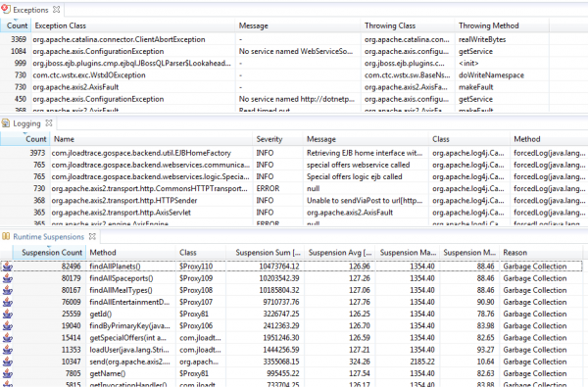Sort by Throwing Method column header
Viewport: 588px width, 388px height.
point(502,25)
